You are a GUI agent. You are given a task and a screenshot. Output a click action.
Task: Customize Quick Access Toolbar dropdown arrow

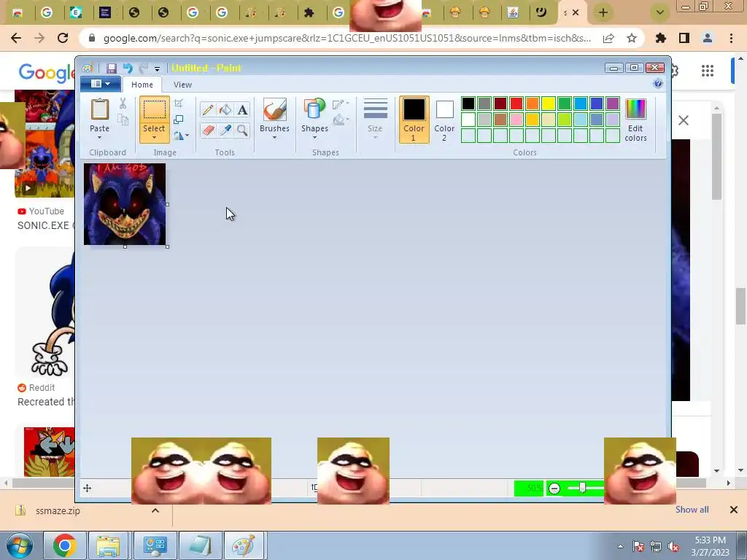pyautogui.click(x=158, y=69)
